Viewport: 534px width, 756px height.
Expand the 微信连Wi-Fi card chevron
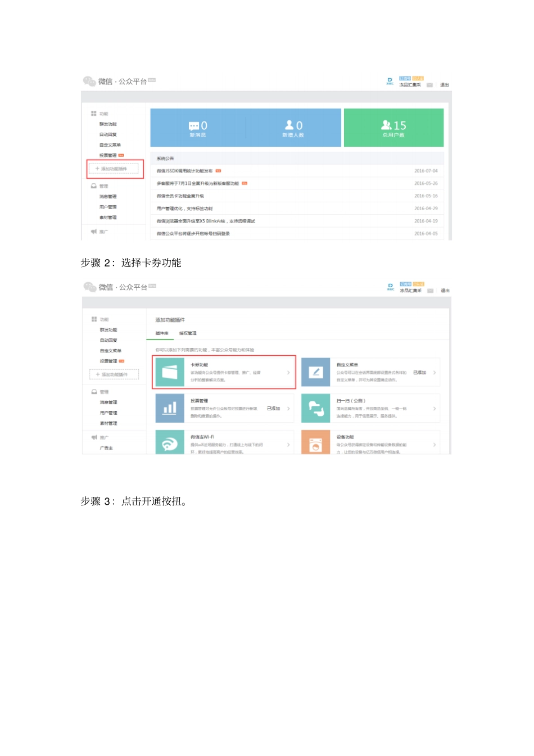tap(288, 445)
